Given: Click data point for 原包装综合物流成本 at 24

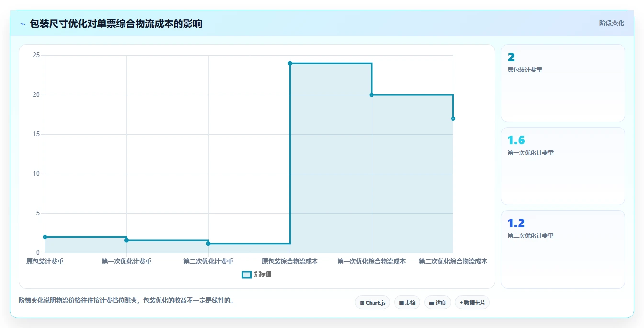Looking at the screenshot, I should [x=290, y=63].
